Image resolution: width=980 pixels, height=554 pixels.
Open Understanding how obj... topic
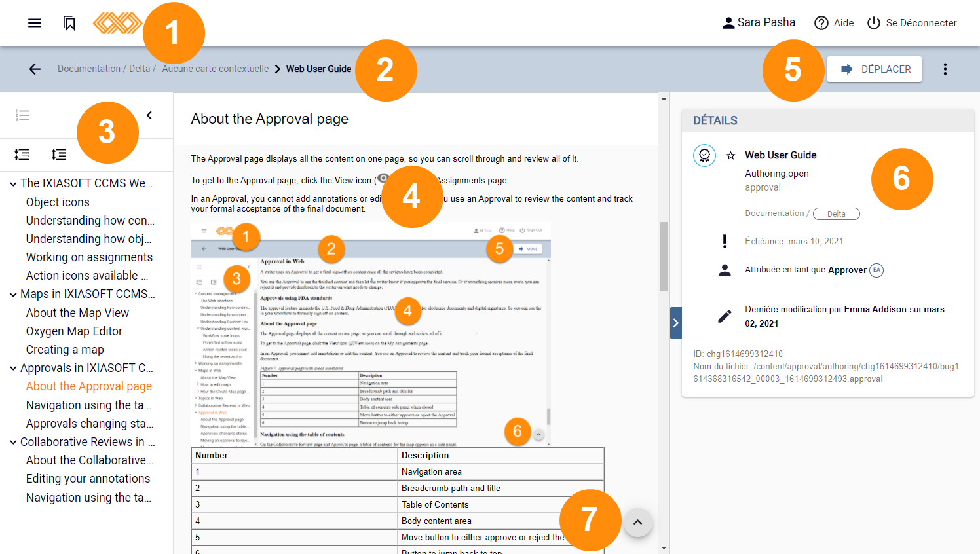(x=89, y=239)
